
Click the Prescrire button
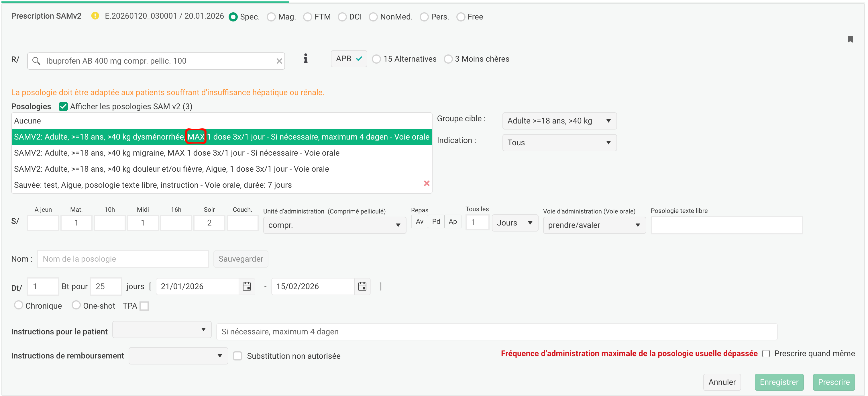point(833,382)
